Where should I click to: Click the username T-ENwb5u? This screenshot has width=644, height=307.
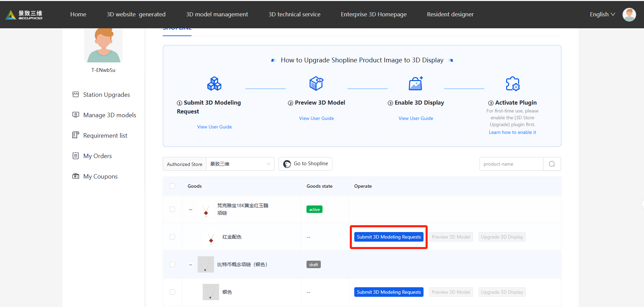click(103, 70)
